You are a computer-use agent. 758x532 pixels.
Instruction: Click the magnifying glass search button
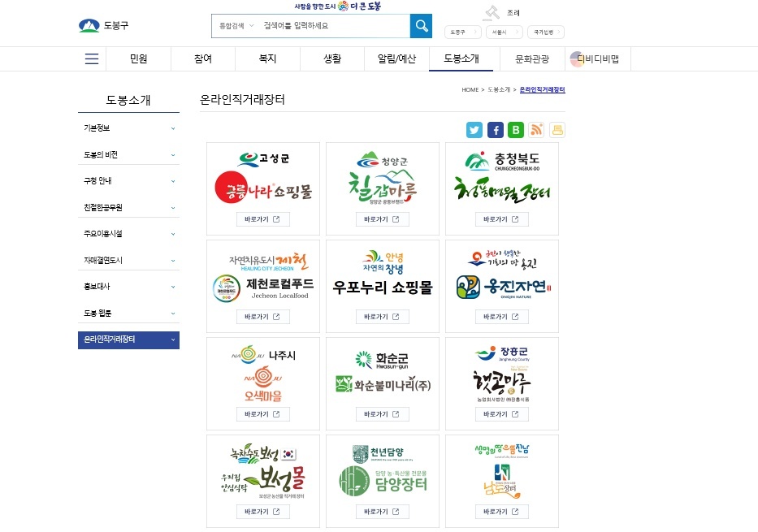(421, 26)
